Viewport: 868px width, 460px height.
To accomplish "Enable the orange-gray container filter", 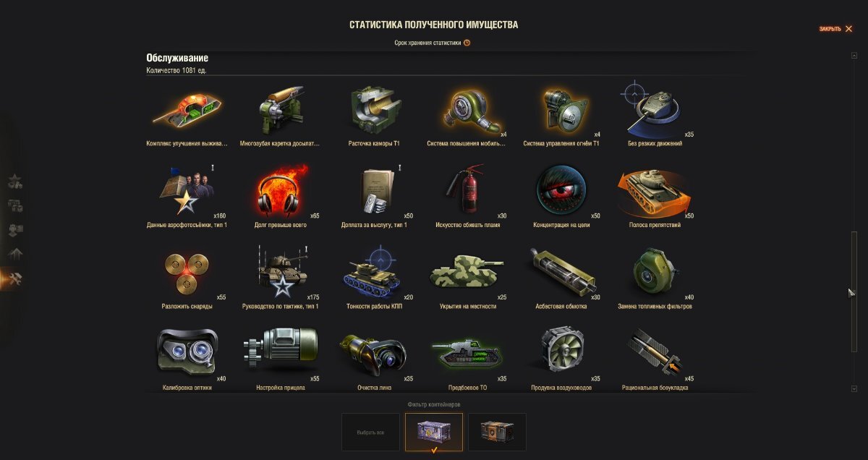I will click(x=497, y=432).
